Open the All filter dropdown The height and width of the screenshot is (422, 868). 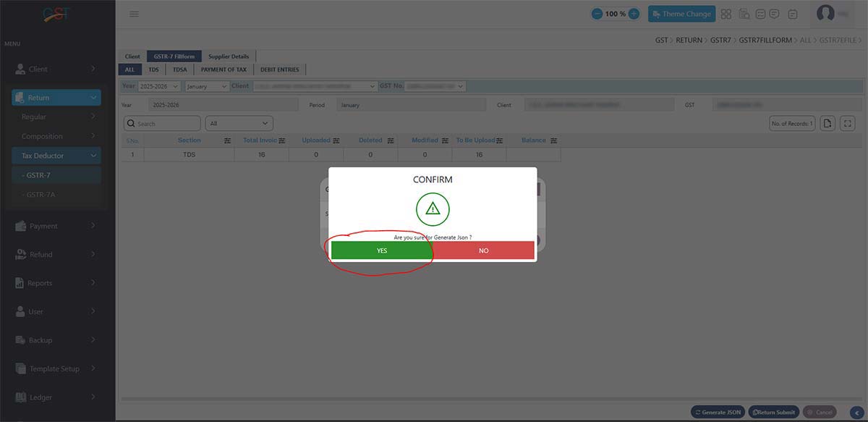239,124
